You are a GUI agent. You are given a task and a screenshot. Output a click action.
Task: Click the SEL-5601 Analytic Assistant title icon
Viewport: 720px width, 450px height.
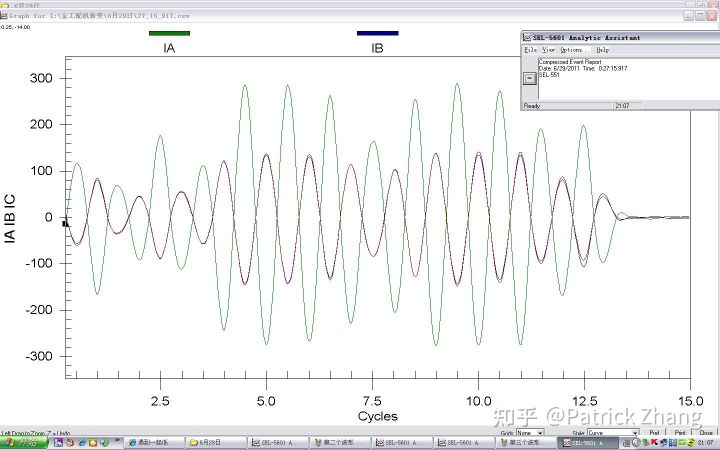pyautogui.click(x=529, y=37)
